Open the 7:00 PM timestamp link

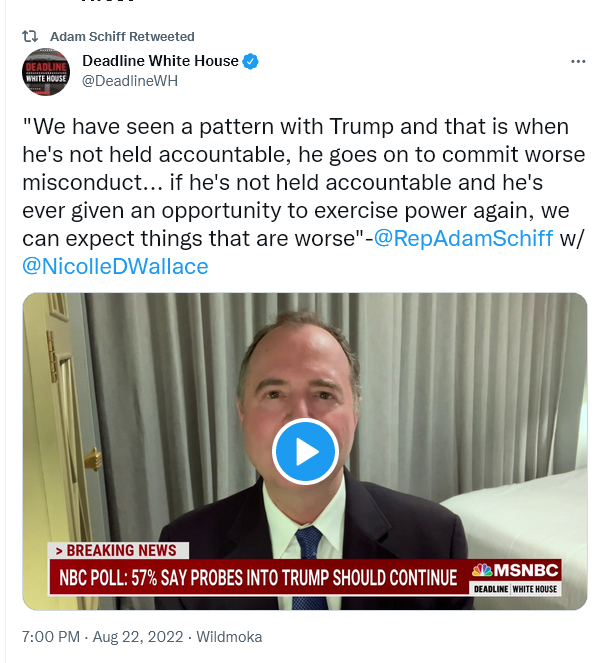(x=51, y=637)
